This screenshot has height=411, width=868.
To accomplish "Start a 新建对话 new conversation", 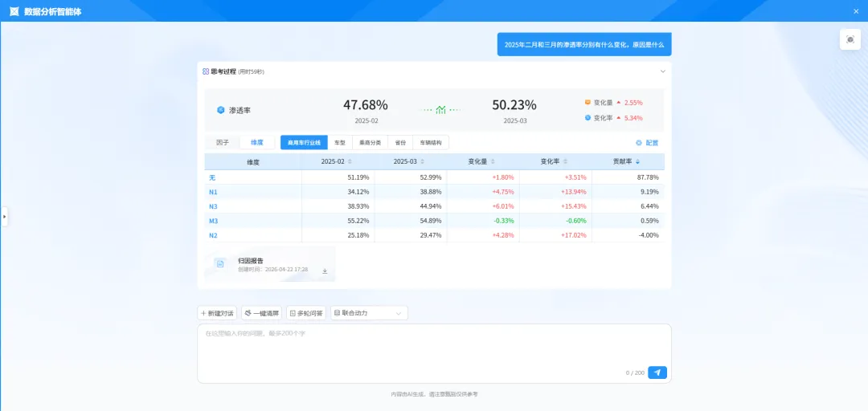I will pyautogui.click(x=217, y=313).
